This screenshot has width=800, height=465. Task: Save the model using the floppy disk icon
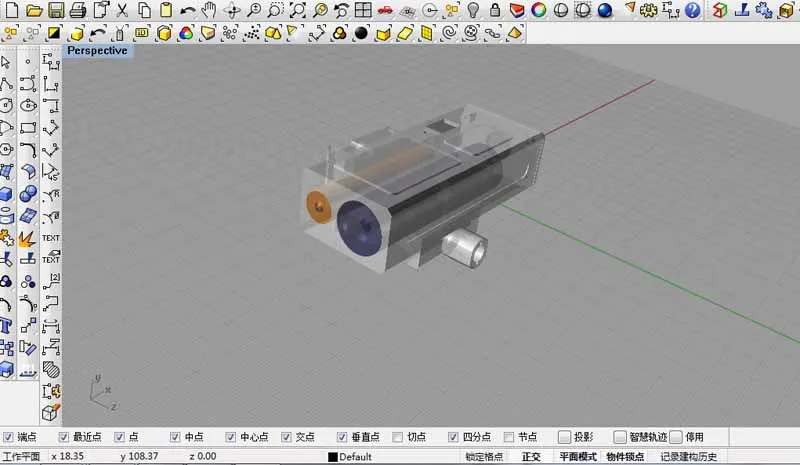56,10
